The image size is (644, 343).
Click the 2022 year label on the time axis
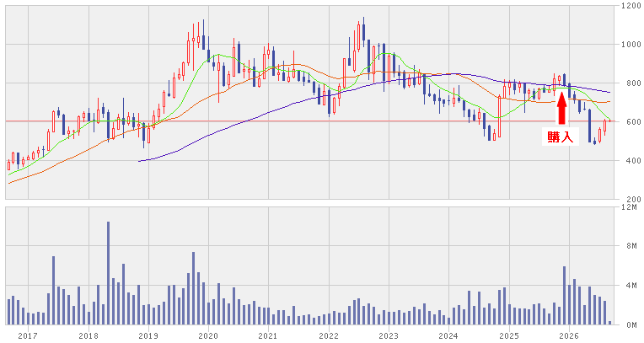pos(329,336)
